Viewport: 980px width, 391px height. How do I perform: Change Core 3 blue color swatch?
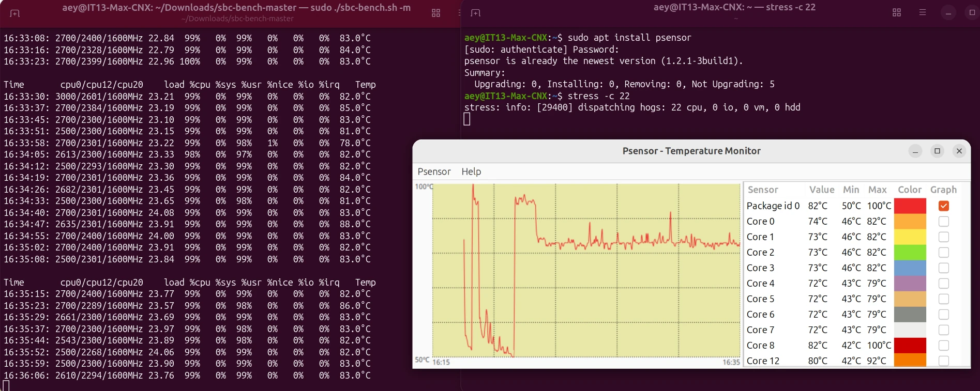coord(910,268)
